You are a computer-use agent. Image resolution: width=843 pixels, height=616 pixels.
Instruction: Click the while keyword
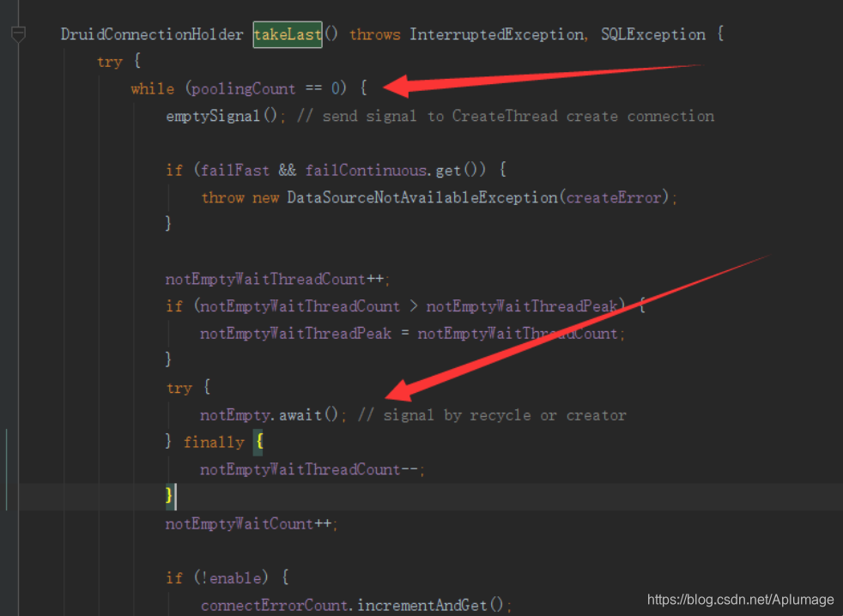pos(152,89)
